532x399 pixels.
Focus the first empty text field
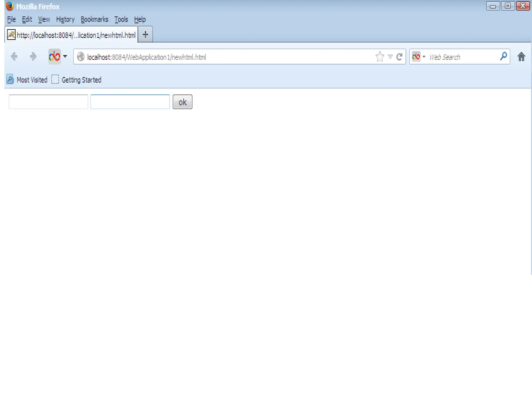tap(48, 102)
